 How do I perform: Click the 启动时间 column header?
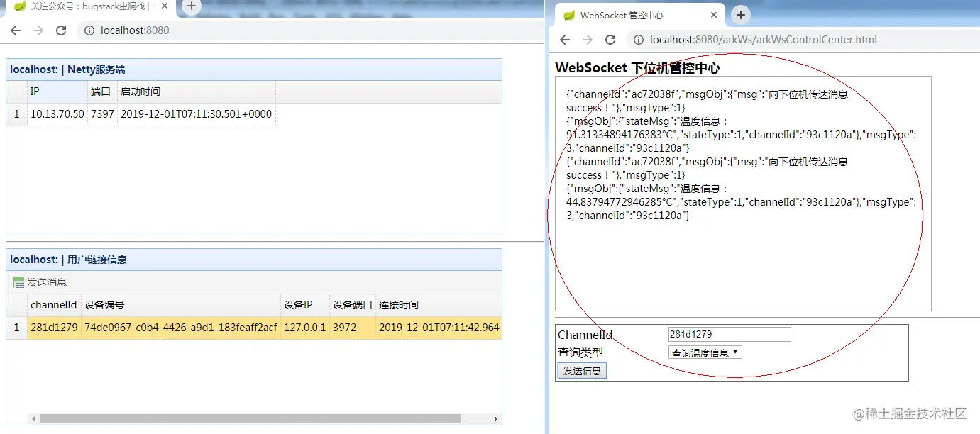coord(197,91)
